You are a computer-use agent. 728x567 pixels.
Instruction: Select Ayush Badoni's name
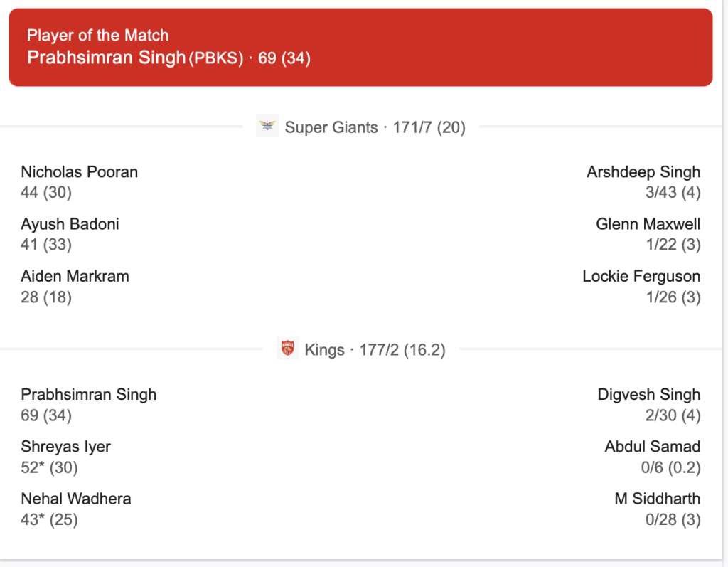70,224
